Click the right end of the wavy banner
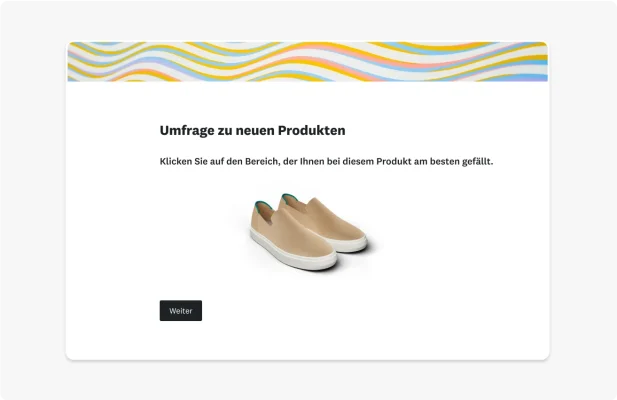 point(535,61)
